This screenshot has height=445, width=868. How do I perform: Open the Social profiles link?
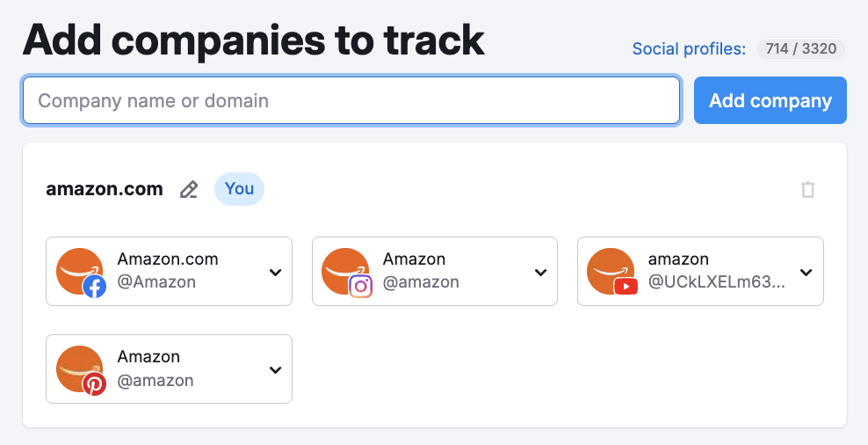(x=689, y=49)
